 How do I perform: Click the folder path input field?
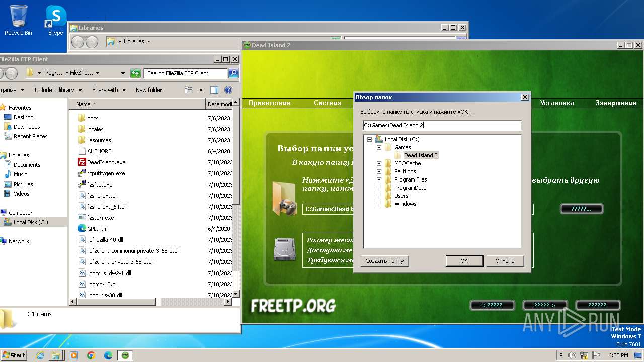[x=442, y=125]
